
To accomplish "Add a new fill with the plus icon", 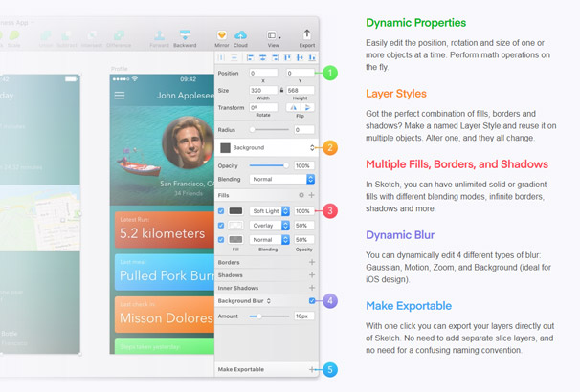I will tap(311, 195).
